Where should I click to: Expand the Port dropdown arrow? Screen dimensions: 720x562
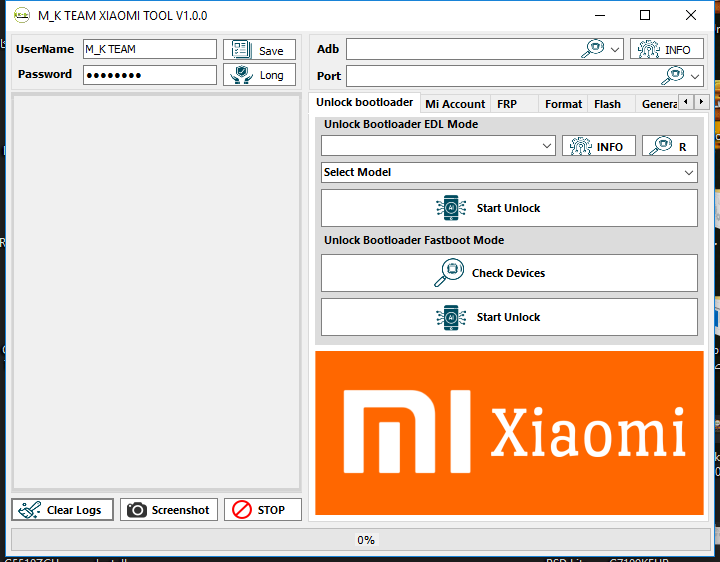pos(695,76)
